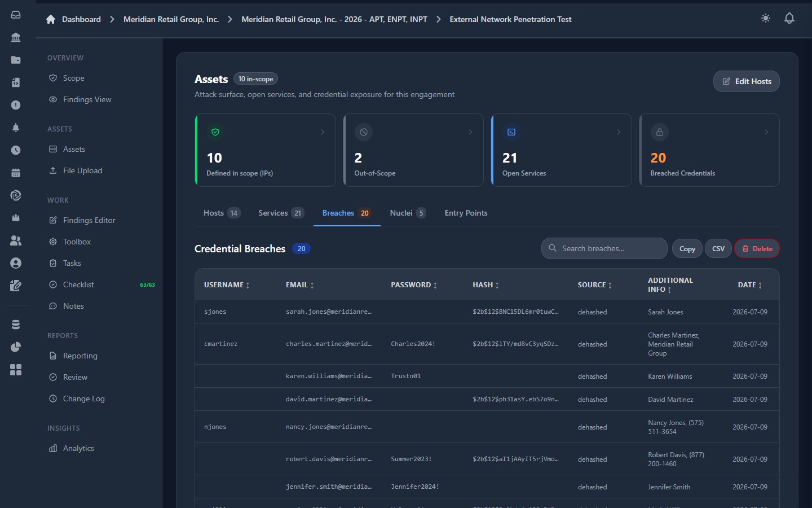This screenshot has height=508, width=812.
Task: Click the Copy button
Action: [687, 248]
